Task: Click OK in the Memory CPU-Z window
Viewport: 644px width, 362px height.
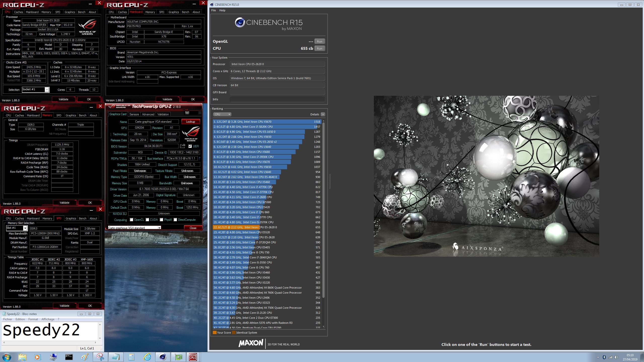Action: point(90,203)
